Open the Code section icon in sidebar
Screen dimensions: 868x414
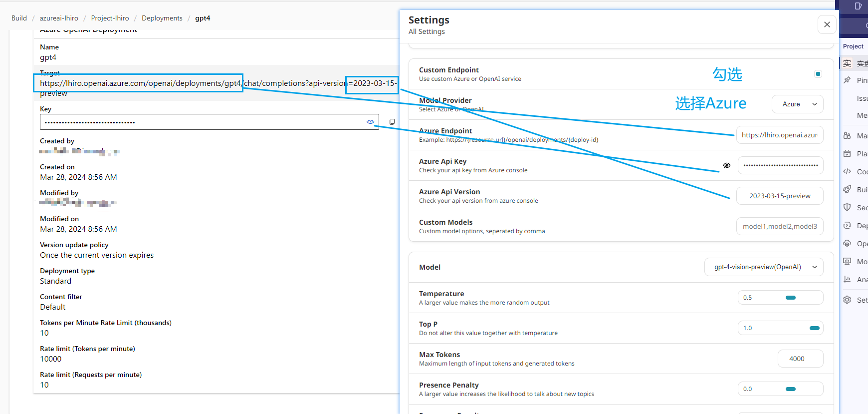pos(847,171)
